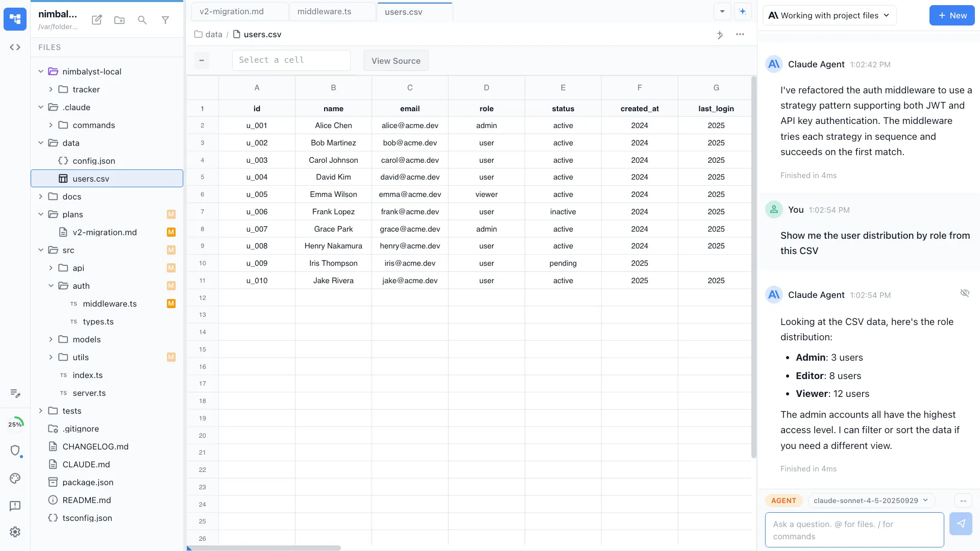Click the shield icon in the left rail

pos(16,451)
